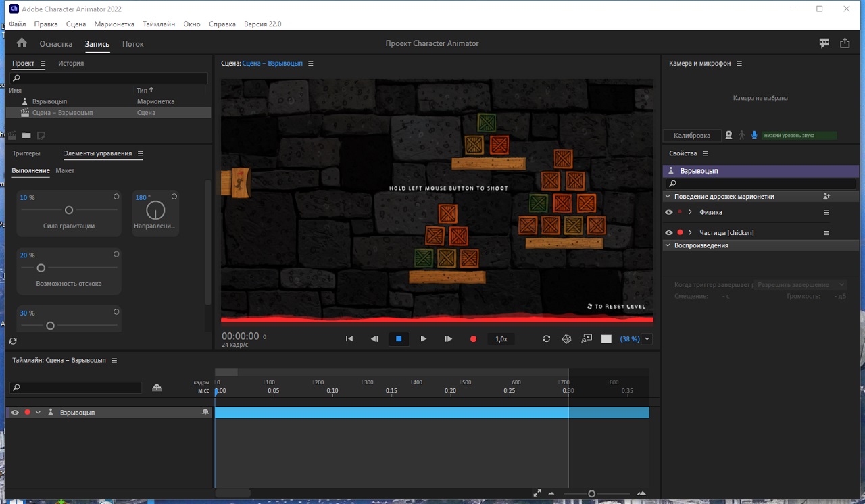Switch to the Оснастка workspace tab

(55, 44)
